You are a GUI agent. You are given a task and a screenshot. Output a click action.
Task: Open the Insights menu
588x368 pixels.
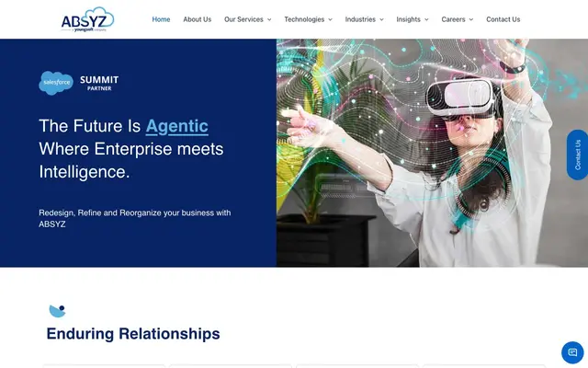(x=408, y=19)
